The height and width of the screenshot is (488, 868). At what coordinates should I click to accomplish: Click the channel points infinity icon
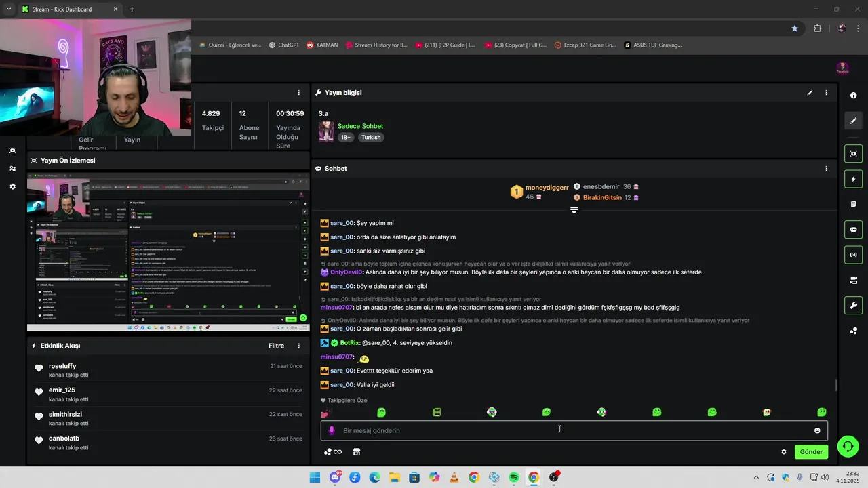[333, 452]
